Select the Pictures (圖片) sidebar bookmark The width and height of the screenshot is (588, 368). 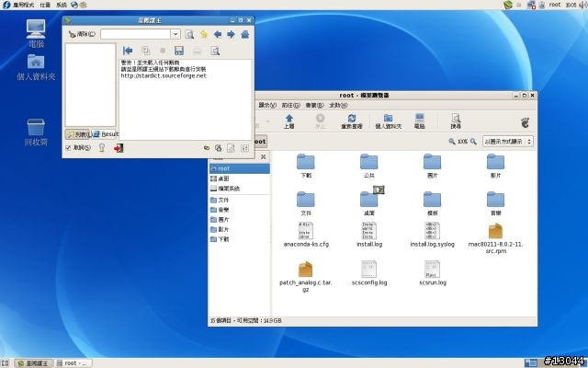coord(239,219)
